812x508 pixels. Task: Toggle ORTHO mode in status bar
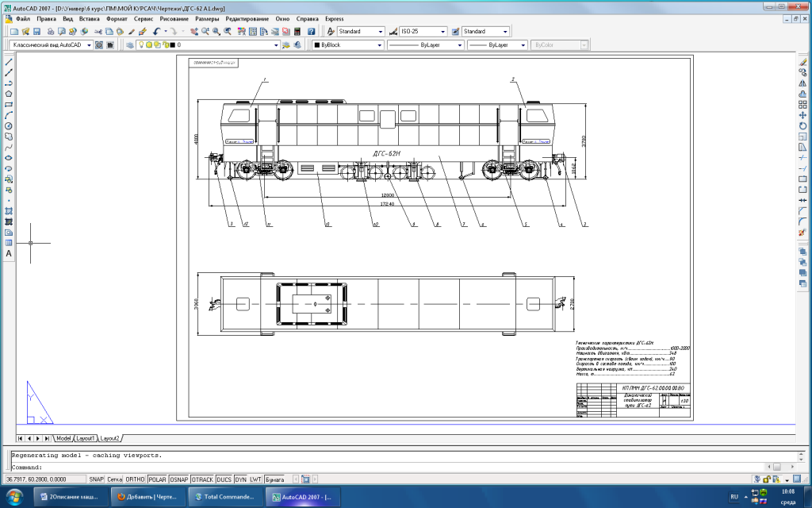135,479
